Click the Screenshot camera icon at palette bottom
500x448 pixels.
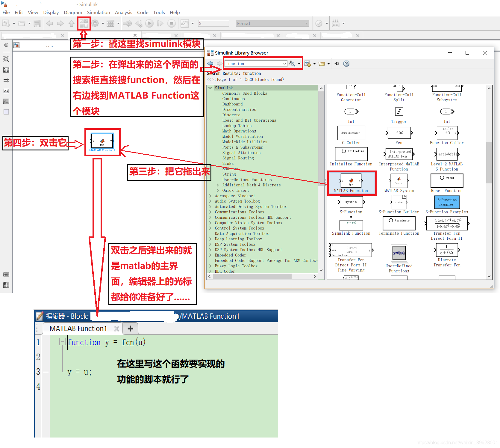point(6,274)
